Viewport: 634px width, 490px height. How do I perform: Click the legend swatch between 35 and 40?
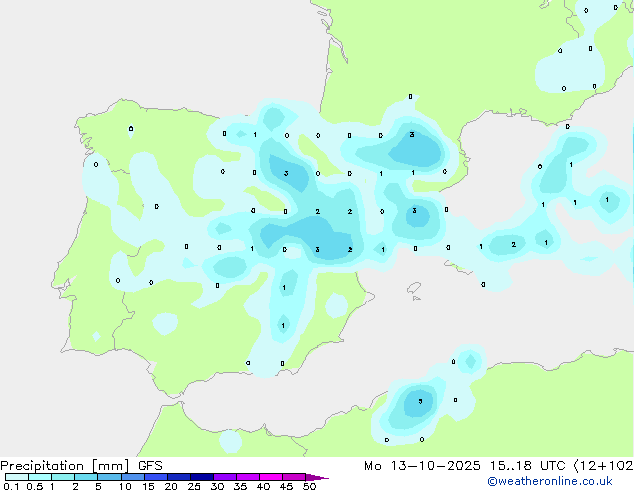248,477
